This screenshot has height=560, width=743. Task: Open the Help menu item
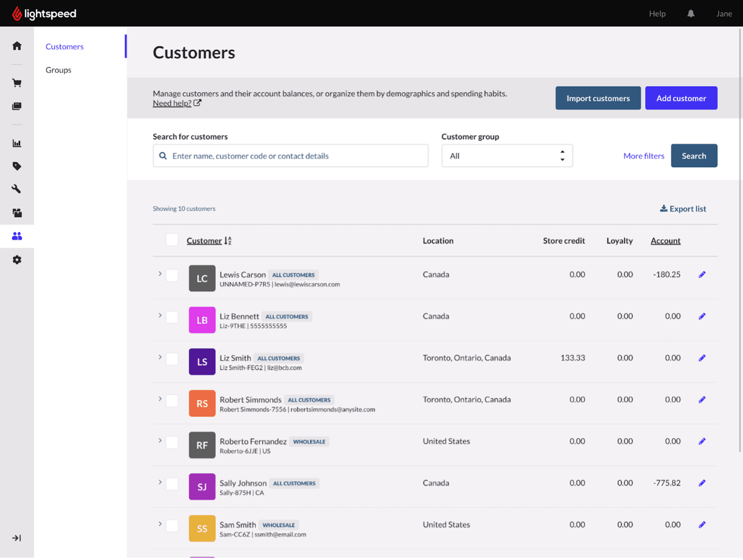tap(657, 14)
